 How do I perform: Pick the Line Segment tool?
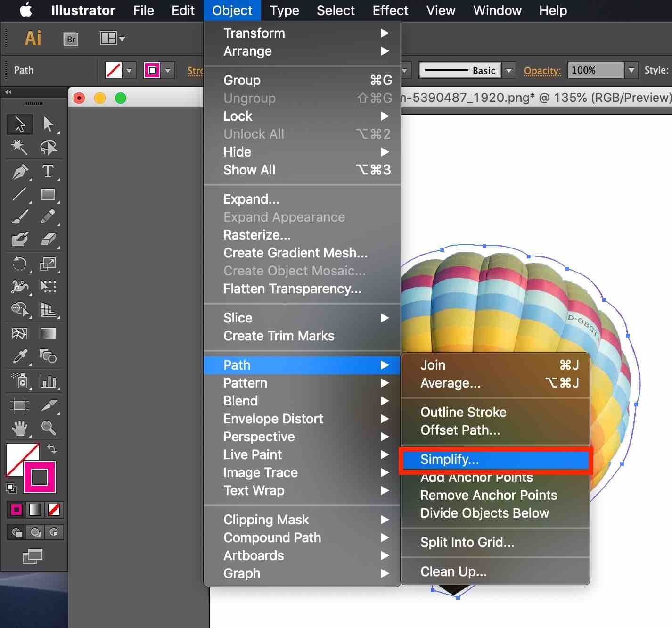pyautogui.click(x=20, y=194)
